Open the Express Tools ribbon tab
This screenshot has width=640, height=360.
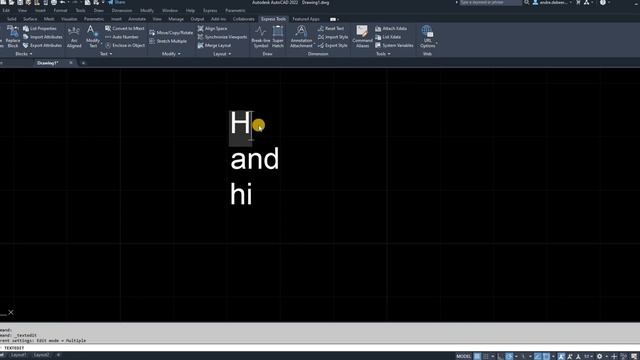(273, 19)
